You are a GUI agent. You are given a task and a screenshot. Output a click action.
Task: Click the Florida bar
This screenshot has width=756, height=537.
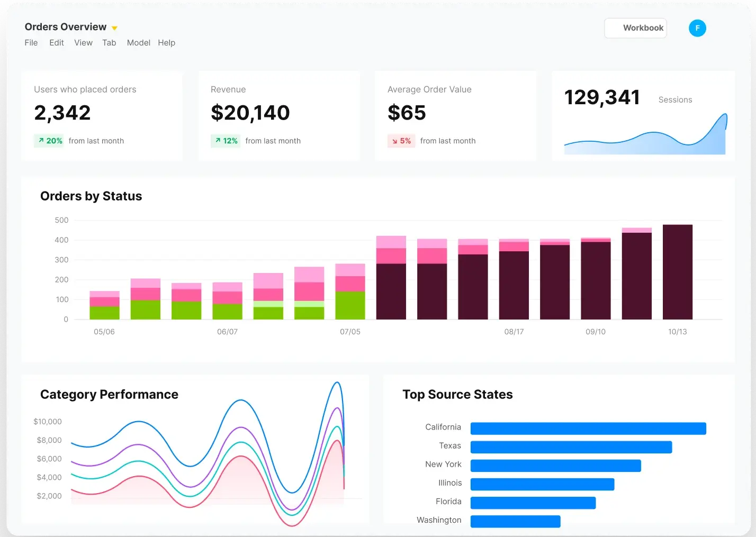[x=533, y=503]
